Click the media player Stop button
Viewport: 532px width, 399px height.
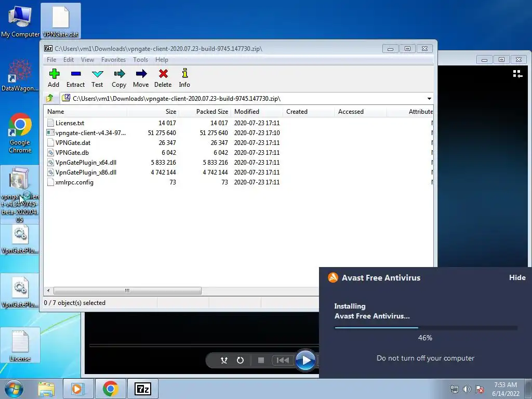pos(261,360)
